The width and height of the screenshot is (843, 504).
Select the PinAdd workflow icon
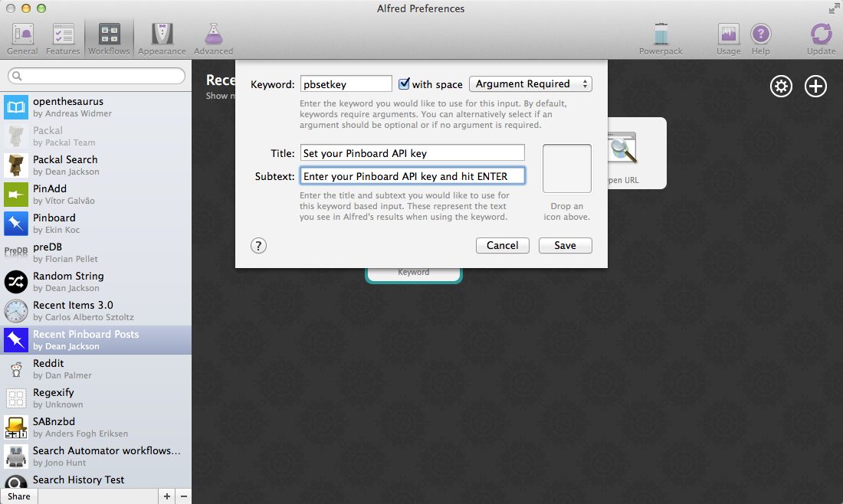coord(15,194)
